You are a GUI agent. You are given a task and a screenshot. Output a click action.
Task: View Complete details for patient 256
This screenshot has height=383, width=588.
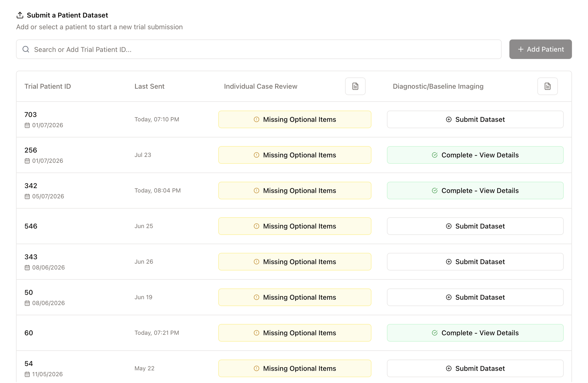pos(475,155)
